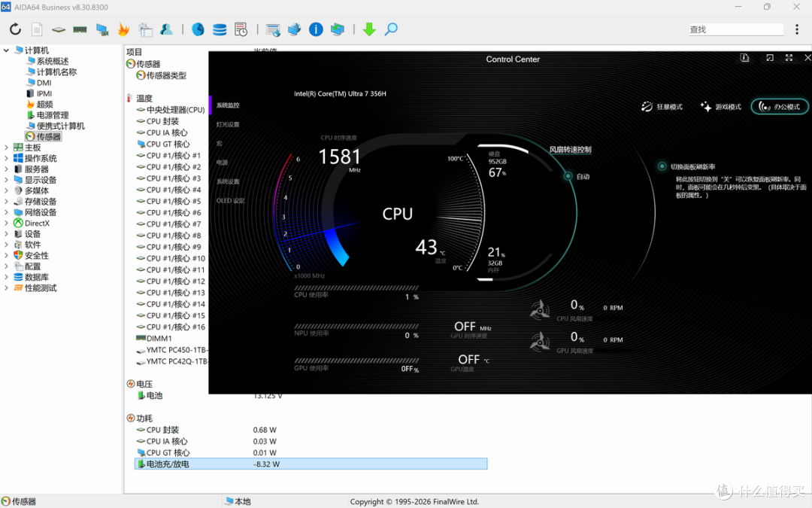Viewport: 812px width, 508px height.
Task: Click the blue circle info toolbar icon
Action: [x=316, y=29]
